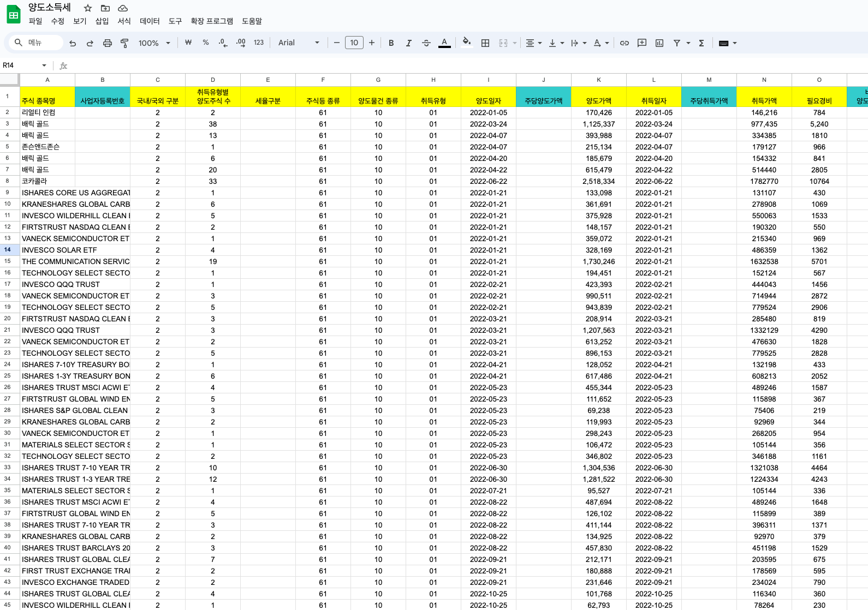This screenshot has height=610, width=868.
Task: Select column K header
Action: [599, 80]
